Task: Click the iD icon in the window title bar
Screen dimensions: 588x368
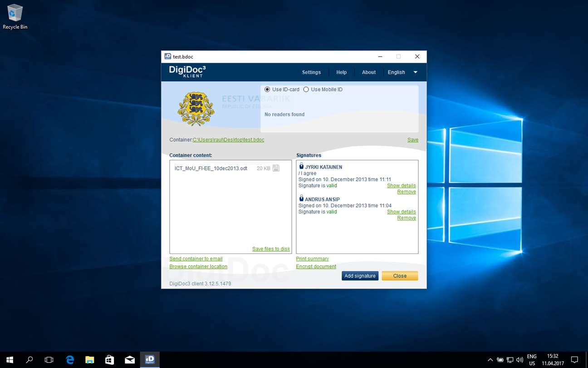Action: point(167,56)
